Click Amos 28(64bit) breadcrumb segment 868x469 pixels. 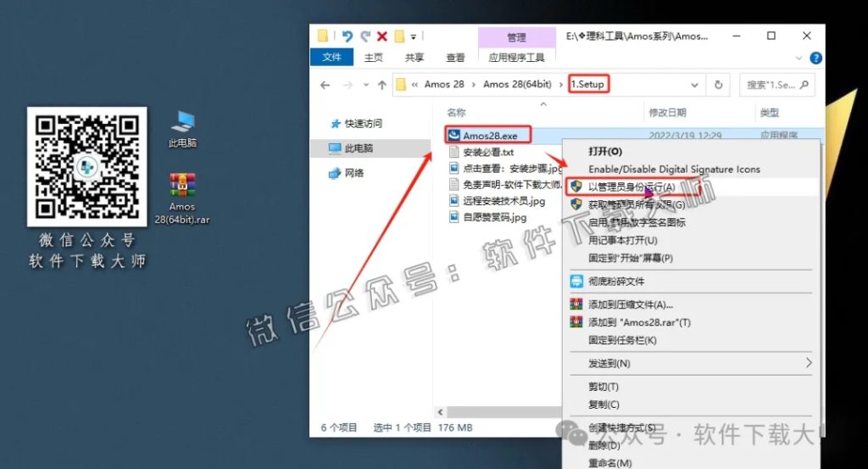click(517, 84)
